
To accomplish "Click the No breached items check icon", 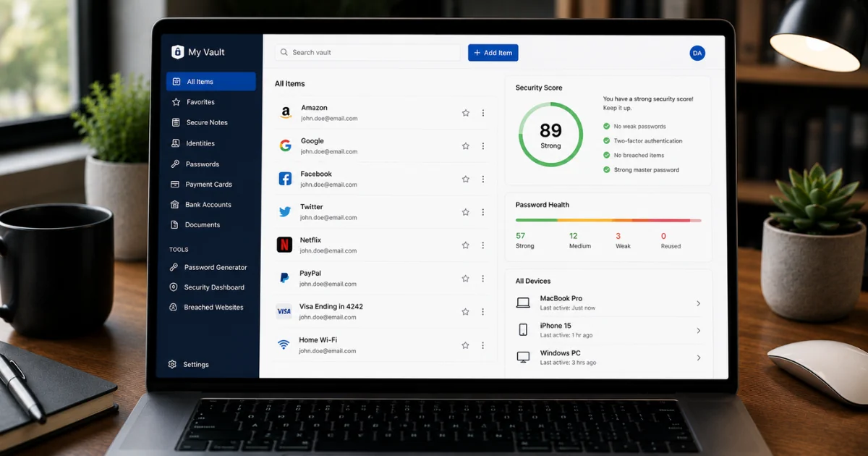I will click(x=606, y=155).
